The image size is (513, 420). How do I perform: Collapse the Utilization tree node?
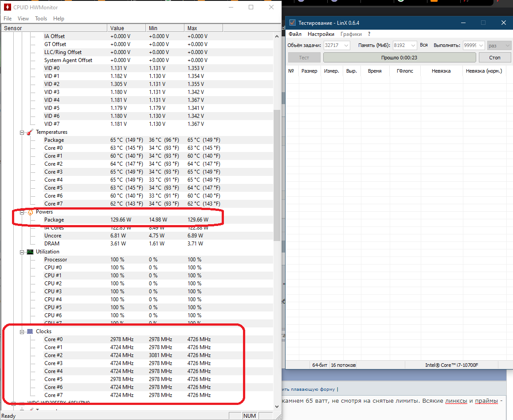(x=22, y=252)
